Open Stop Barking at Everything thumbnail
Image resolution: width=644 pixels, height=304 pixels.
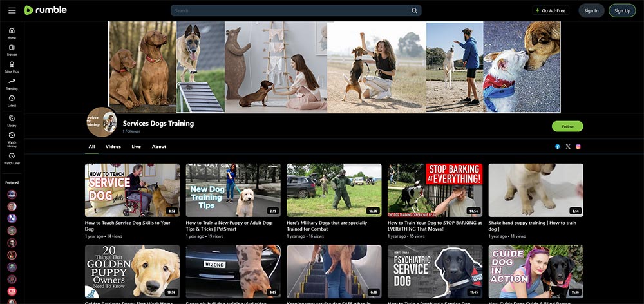click(435, 190)
